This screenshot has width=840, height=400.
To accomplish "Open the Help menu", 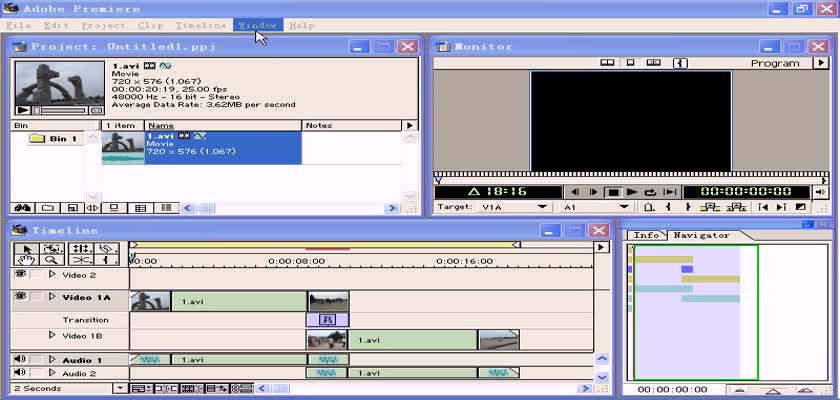I will click(302, 25).
